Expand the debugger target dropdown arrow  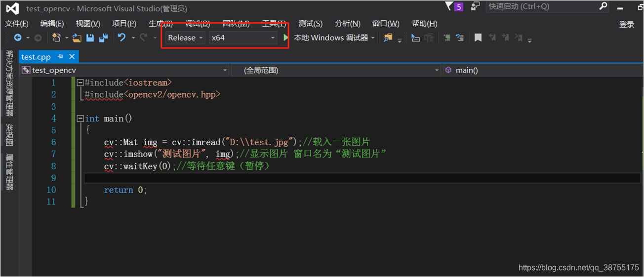[x=373, y=38]
